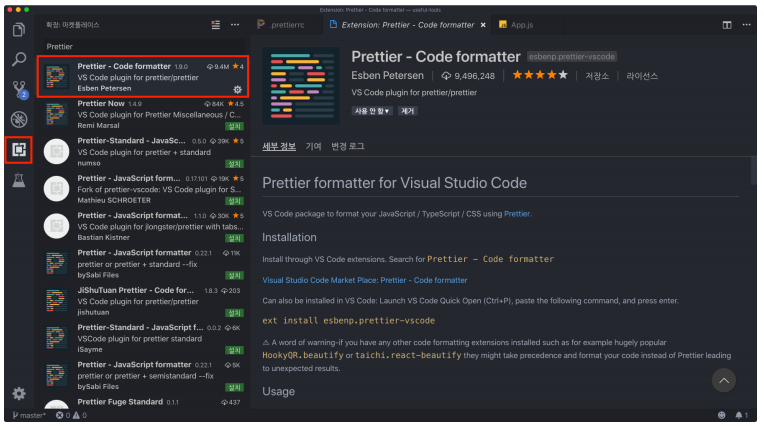This screenshot has width=764, height=430.
Task: Click the star rating in extension header
Action: pos(540,75)
